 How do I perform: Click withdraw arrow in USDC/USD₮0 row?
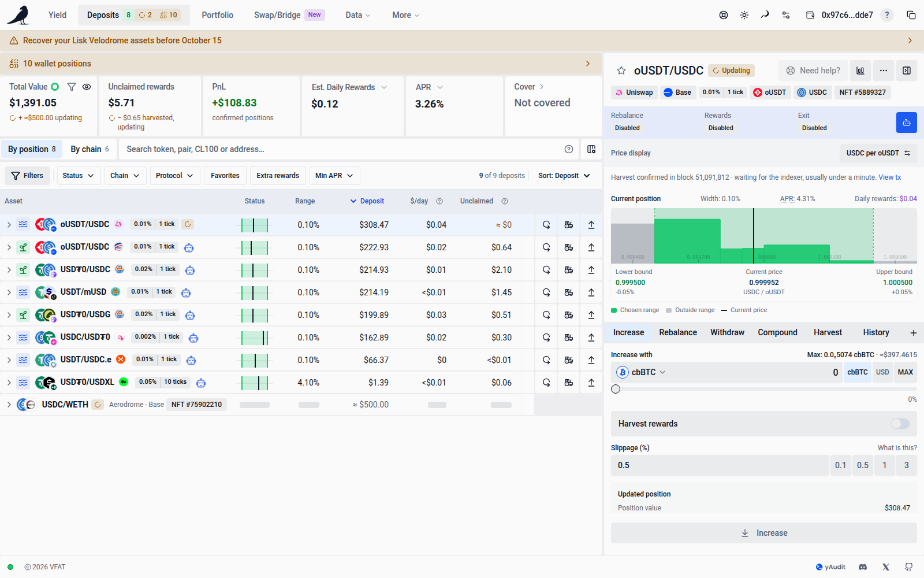click(591, 338)
